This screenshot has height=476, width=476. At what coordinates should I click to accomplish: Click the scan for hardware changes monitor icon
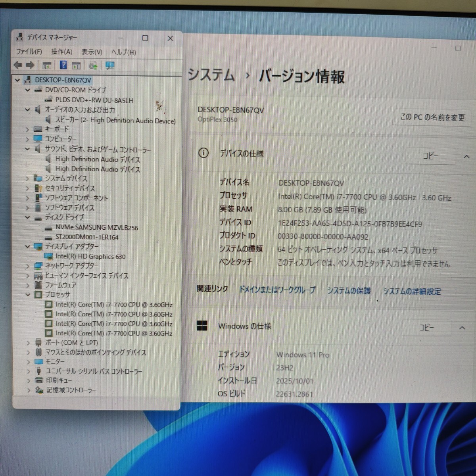point(110,65)
